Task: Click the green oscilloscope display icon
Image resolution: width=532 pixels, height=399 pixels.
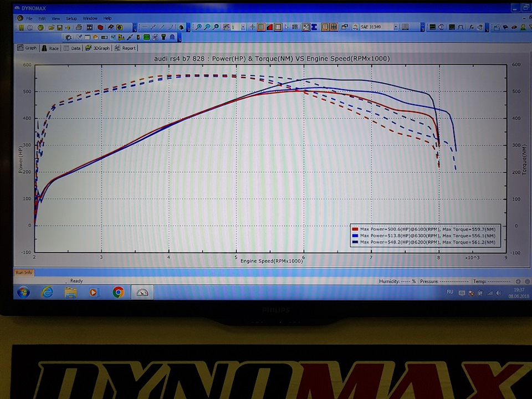Action: (x=146, y=37)
